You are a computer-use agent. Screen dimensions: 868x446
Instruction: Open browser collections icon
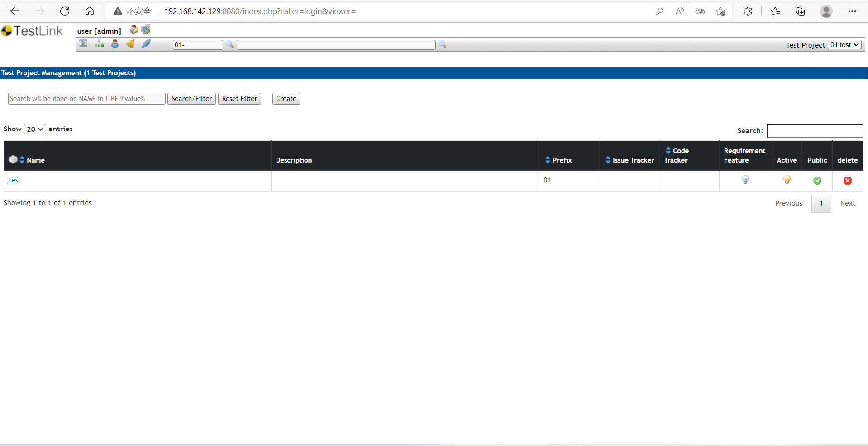[x=800, y=11]
